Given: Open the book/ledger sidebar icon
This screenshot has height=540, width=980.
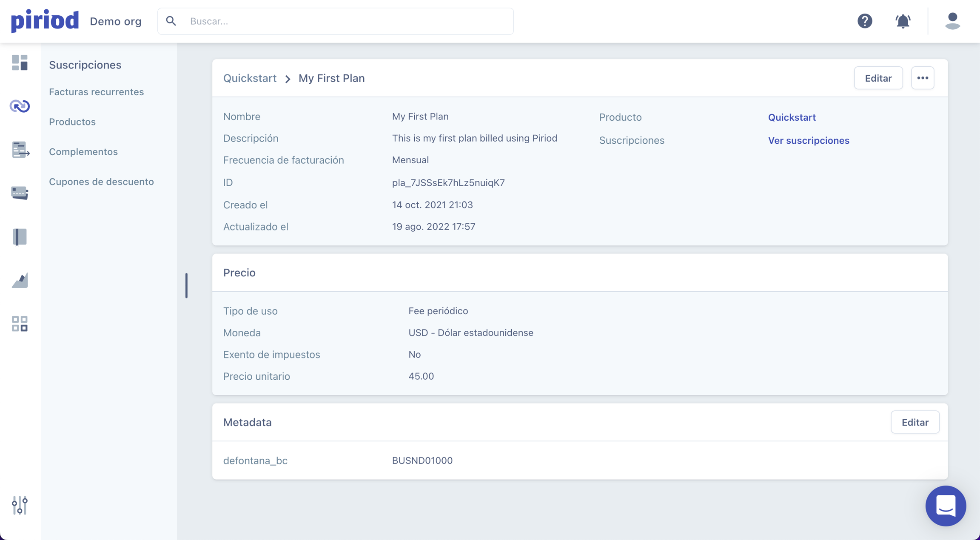Looking at the screenshot, I should click(20, 237).
